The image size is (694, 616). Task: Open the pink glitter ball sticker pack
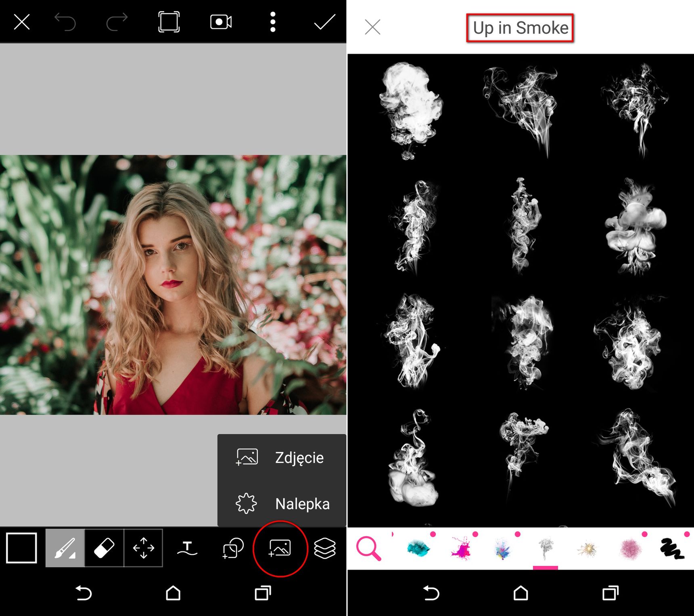(630, 549)
